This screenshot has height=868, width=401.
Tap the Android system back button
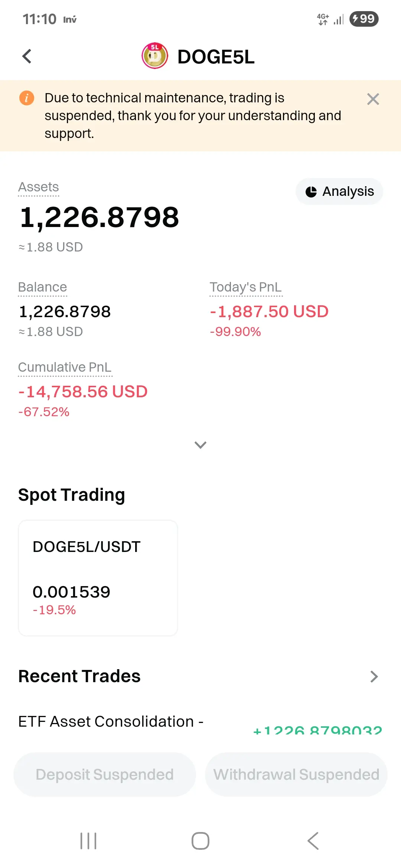(313, 841)
